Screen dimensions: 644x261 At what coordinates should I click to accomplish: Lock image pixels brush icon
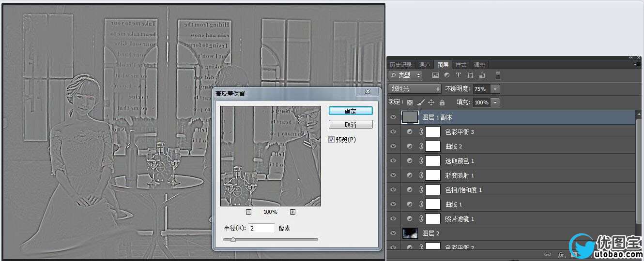click(421, 102)
